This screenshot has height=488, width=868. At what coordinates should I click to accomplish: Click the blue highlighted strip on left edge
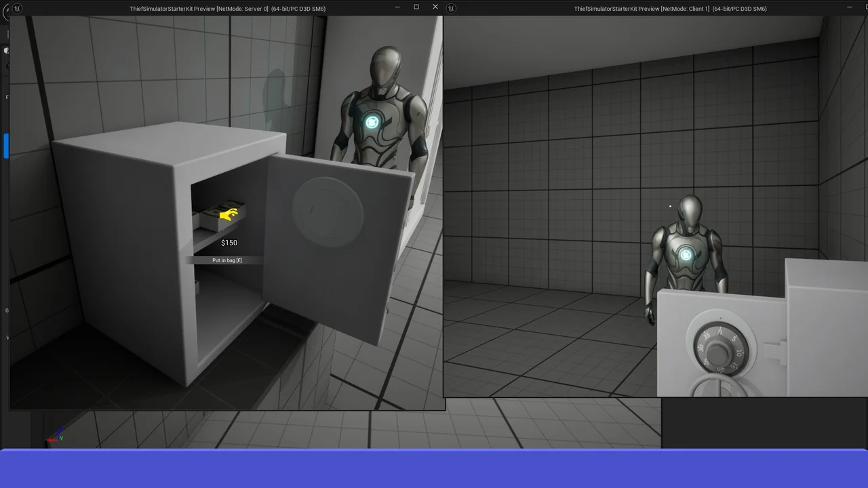[x=6, y=146]
